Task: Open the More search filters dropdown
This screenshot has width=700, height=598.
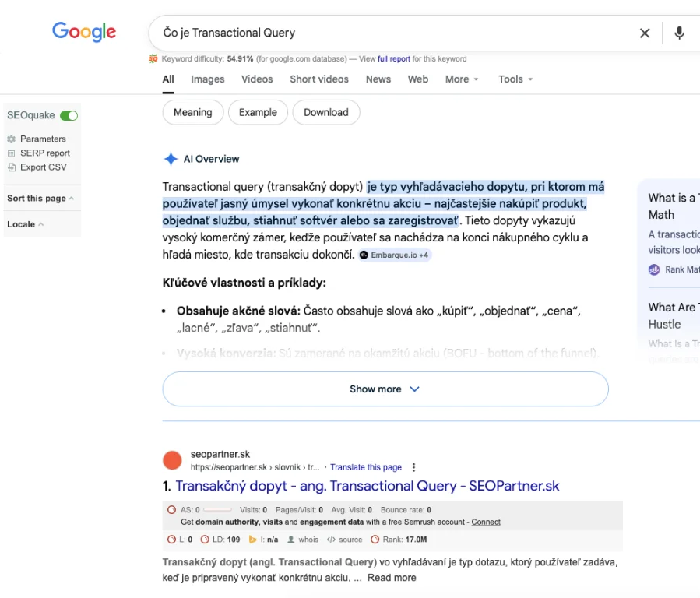Action: [x=462, y=79]
